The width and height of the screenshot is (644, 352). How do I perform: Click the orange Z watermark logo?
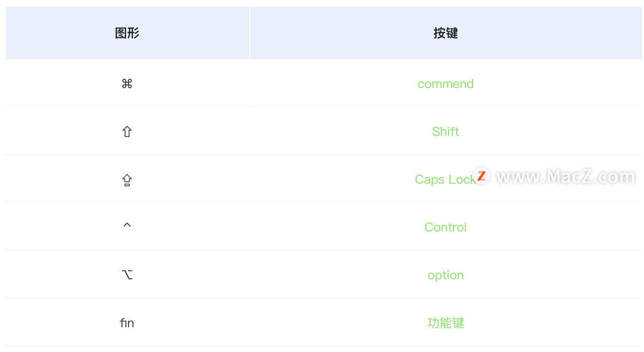click(482, 176)
